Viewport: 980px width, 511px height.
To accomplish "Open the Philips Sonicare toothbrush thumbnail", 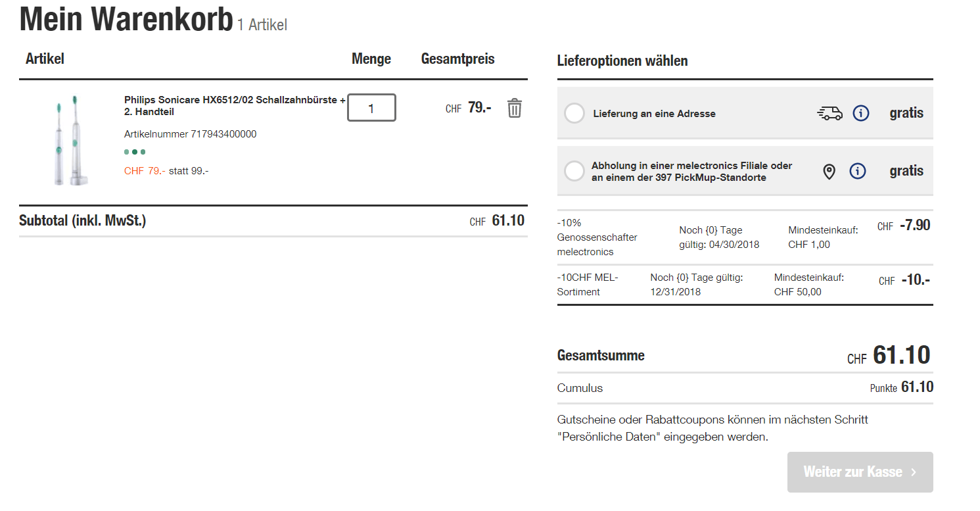I will [x=68, y=140].
